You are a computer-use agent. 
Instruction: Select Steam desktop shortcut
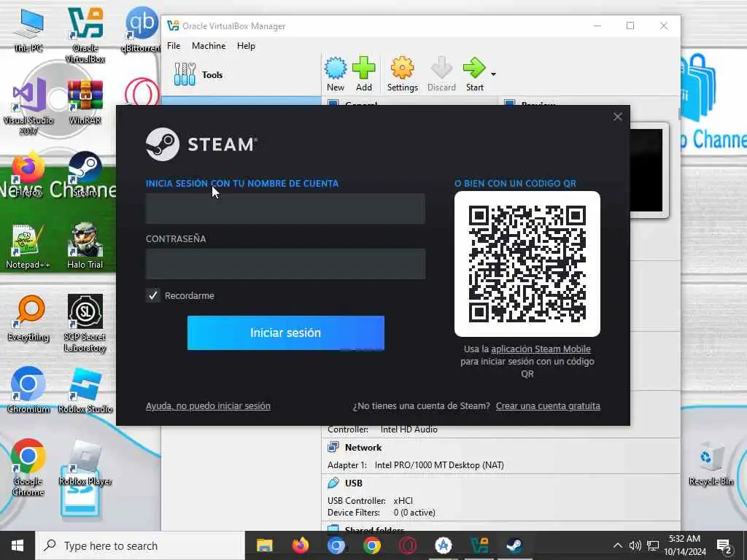[85, 174]
